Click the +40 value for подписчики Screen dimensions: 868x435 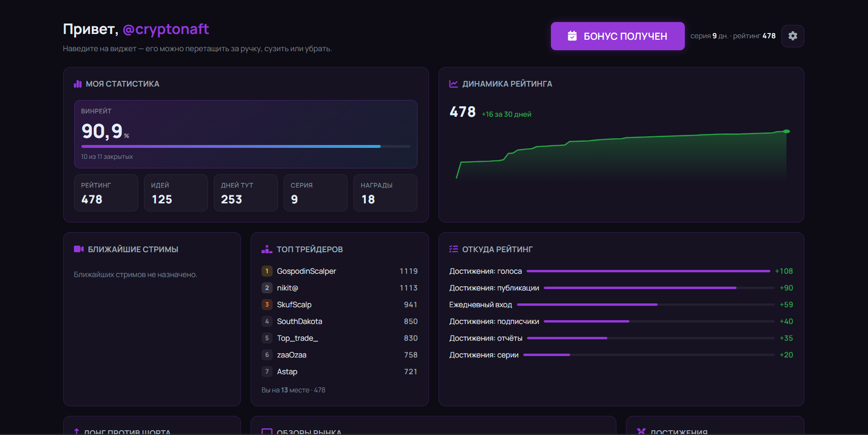pyautogui.click(x=786, y=322)
